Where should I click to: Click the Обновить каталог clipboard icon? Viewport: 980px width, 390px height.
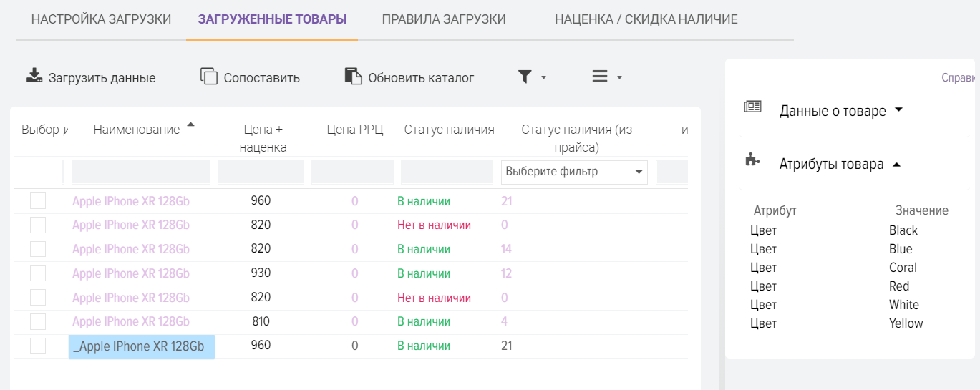pos(353,77)
